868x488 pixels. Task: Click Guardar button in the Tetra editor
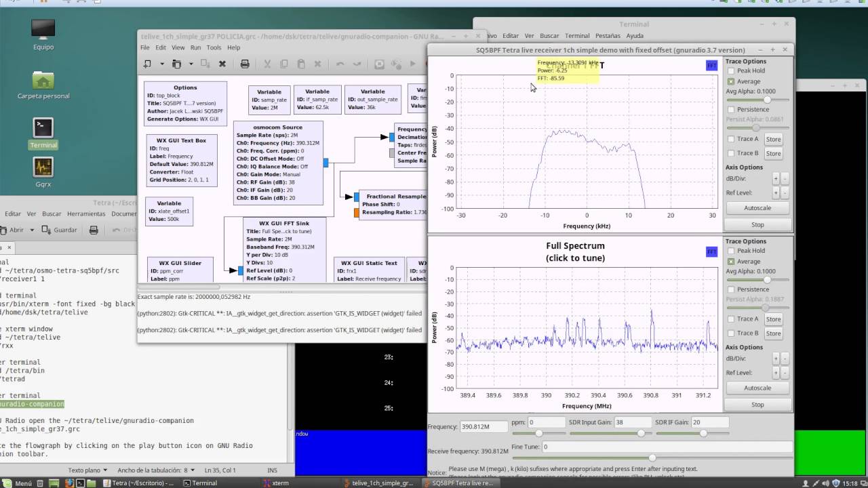[60, 230]
